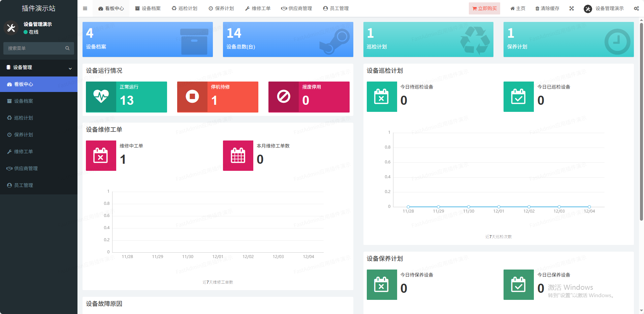This screenshot has height=314, width=644.
Task: Open the 设备档案 tab in top navigation
Action: 148,8
